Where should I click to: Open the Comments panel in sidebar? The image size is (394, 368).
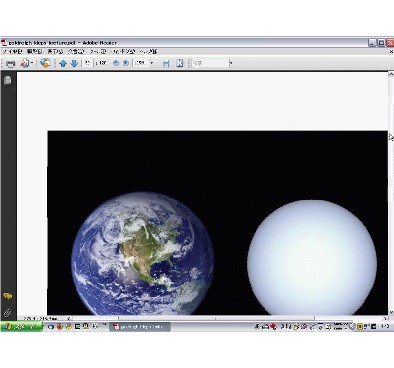(8, 296)
